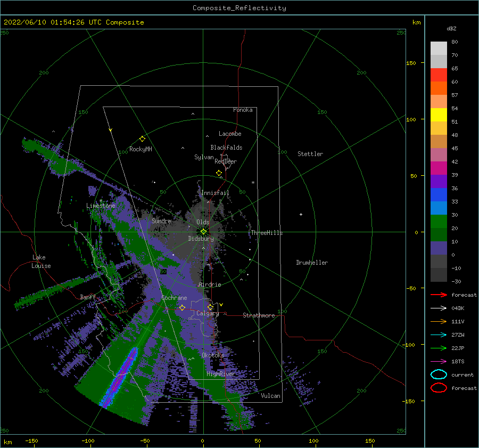Click the Sylvan label
479x448 pixels.
(204, 157)
